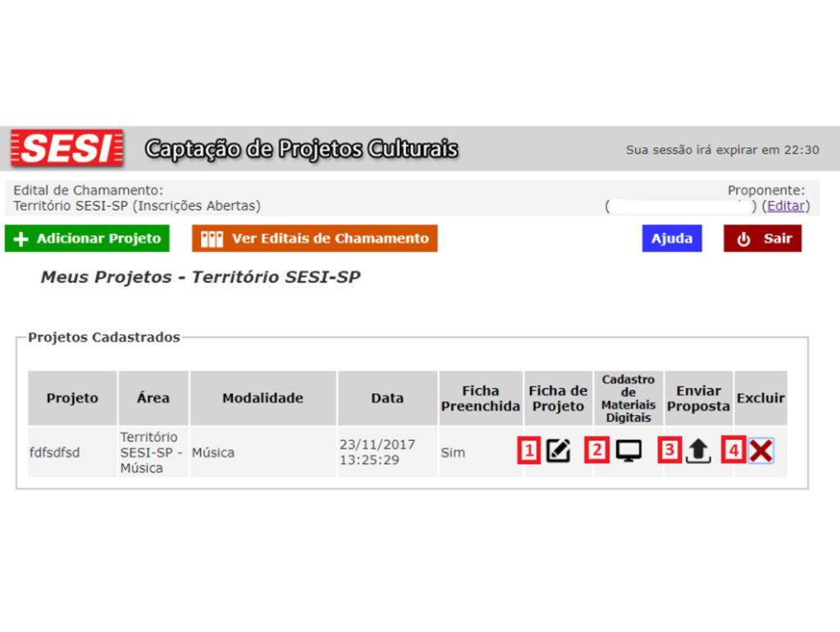The image size is (840, 632).
Task: Open the Ficha de Projeto edit icon
Action: (557, 450)
